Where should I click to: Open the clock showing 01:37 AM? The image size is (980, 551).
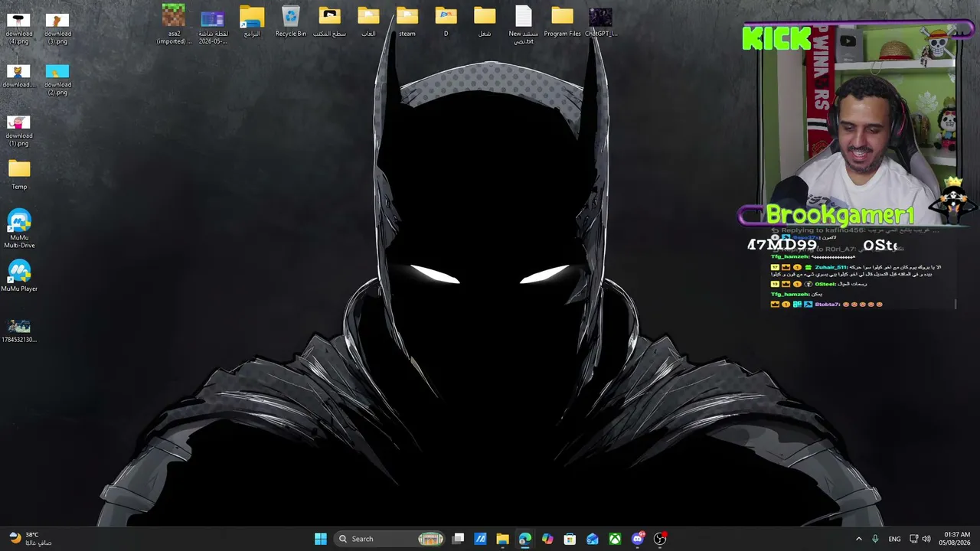956,539
